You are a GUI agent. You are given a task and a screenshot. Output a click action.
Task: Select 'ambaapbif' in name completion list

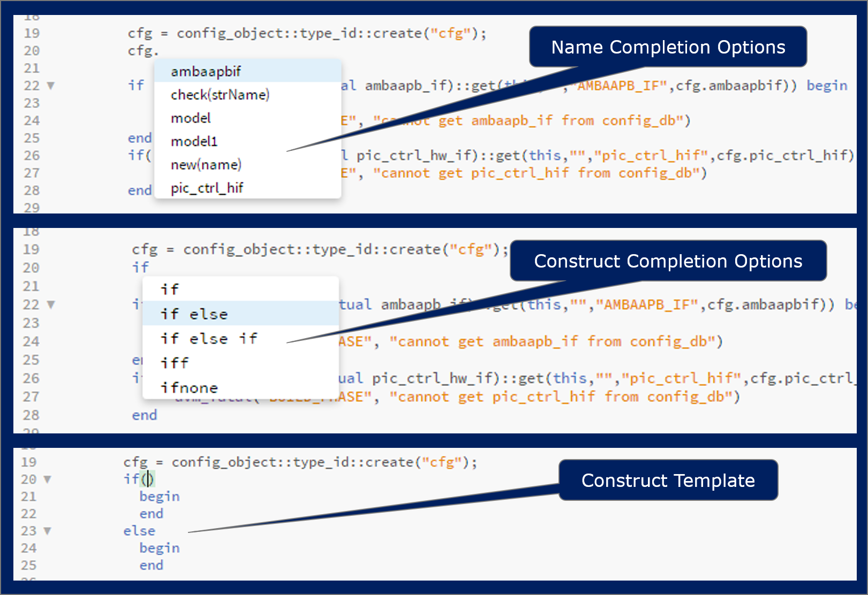247,71
